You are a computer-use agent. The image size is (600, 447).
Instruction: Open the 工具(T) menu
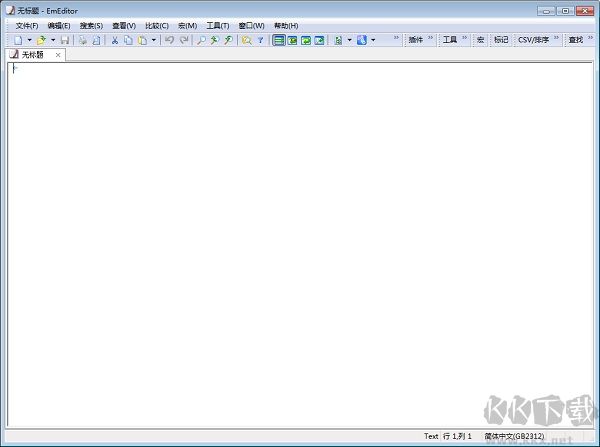point(217,26)
